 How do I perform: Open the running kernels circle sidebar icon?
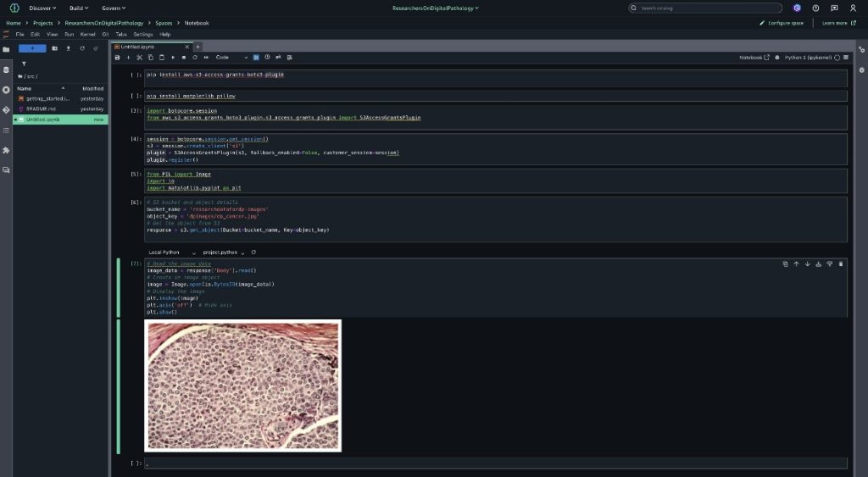click(x=6, y=90)
